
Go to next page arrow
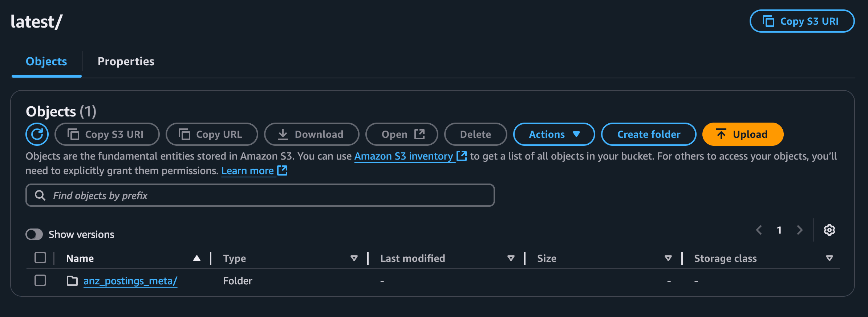[x=799, y=230]
